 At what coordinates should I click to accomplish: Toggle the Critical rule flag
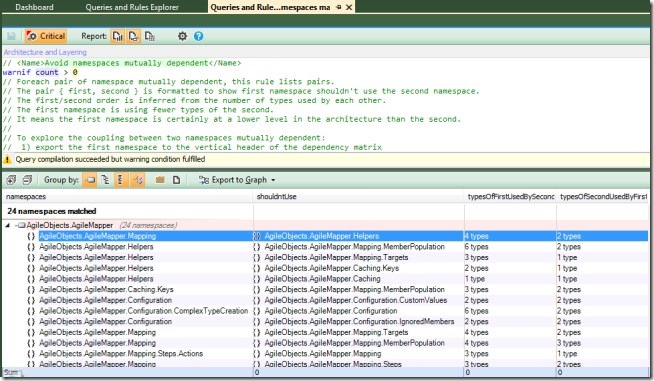(x=46, y=36)
